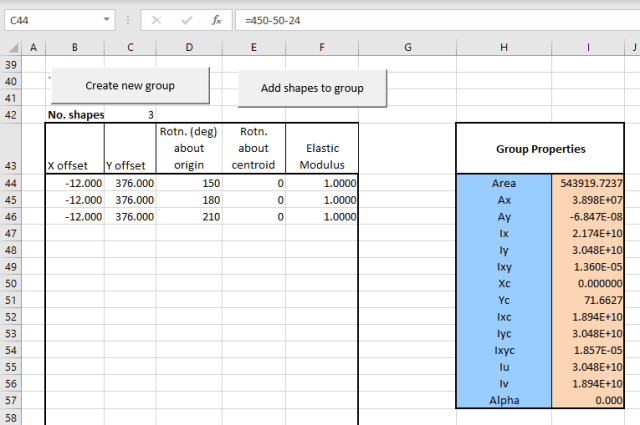Click the Enter checkmark formula bar icon
Viewport: 640px width, 425px height.
point(186,20)
